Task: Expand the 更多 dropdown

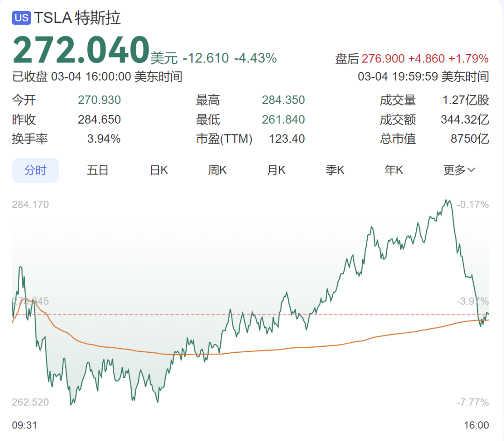Action: (459, 170)
